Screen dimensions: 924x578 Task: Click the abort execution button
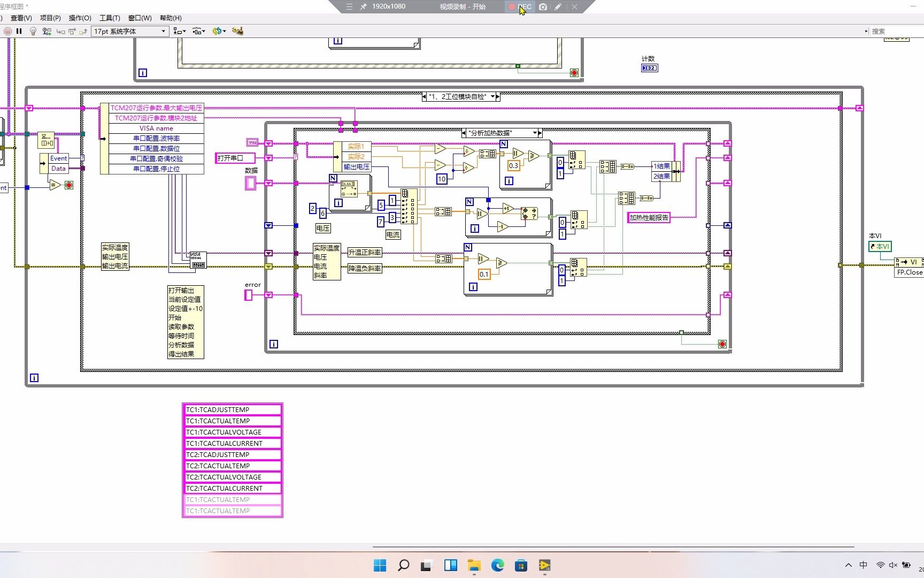tap(7, 32)
